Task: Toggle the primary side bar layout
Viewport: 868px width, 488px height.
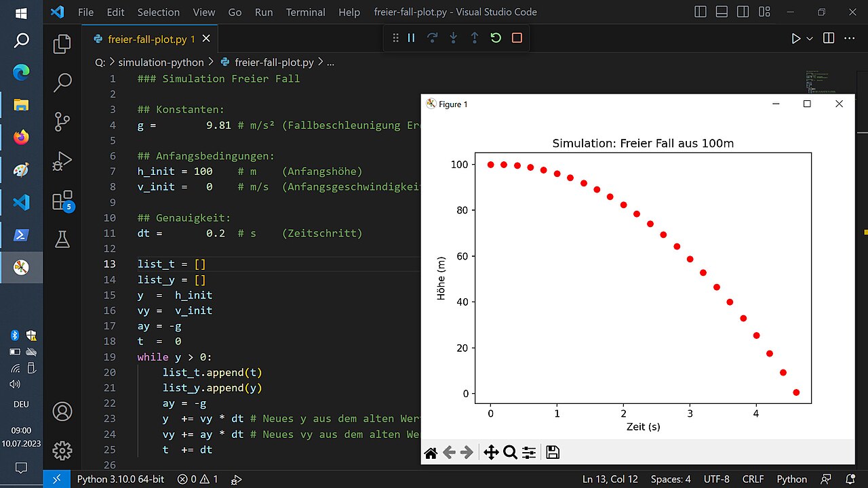Action: point(701,12)
